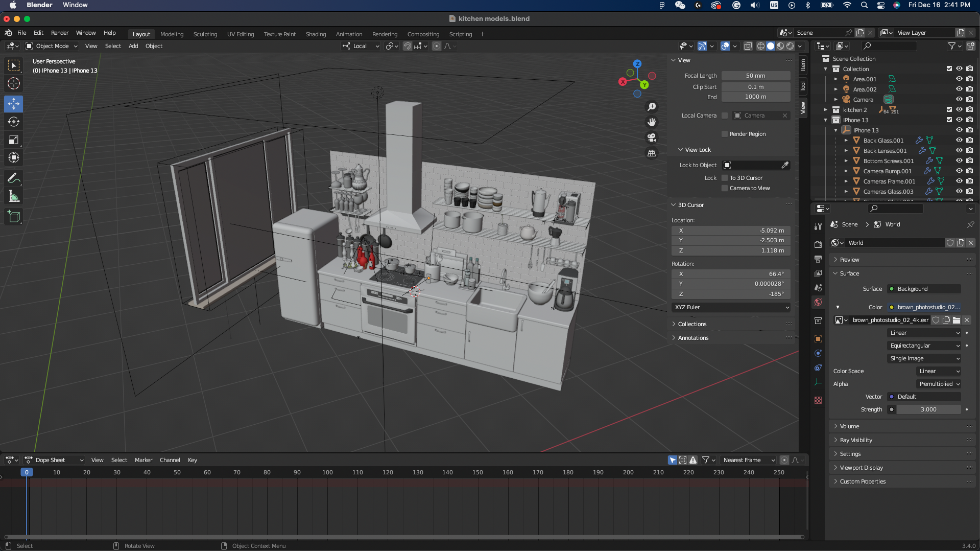Viewport: 980px width, 551px height.
Task: Select the Scale tool
Action: pyautogui.click(x=14, y=140)
